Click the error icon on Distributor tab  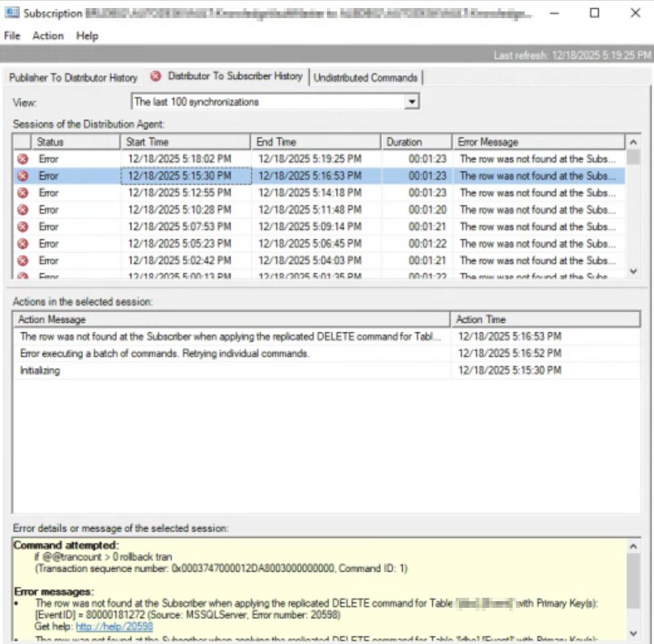click(x=155, y=76)
